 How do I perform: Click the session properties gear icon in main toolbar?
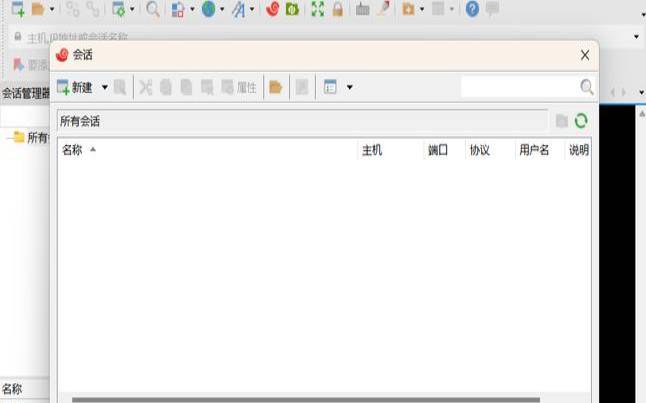coord(119,9)
